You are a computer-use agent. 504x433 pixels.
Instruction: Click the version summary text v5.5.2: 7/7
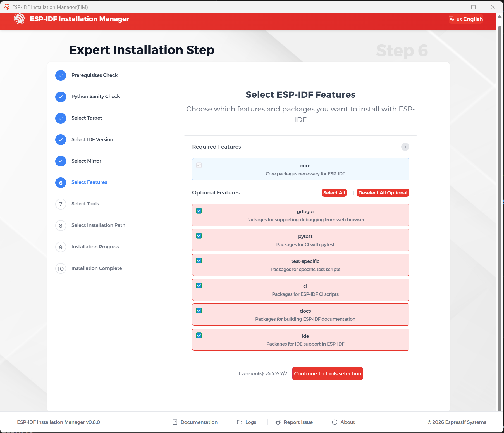click(x=262, y=373)
